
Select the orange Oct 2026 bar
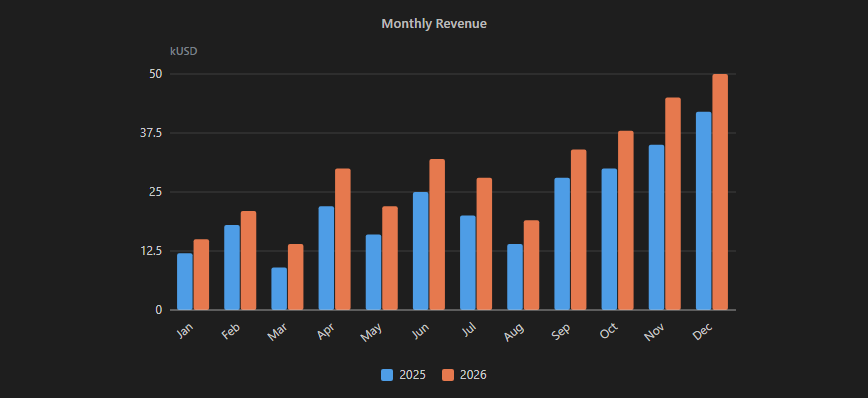[x=626, y=220]
